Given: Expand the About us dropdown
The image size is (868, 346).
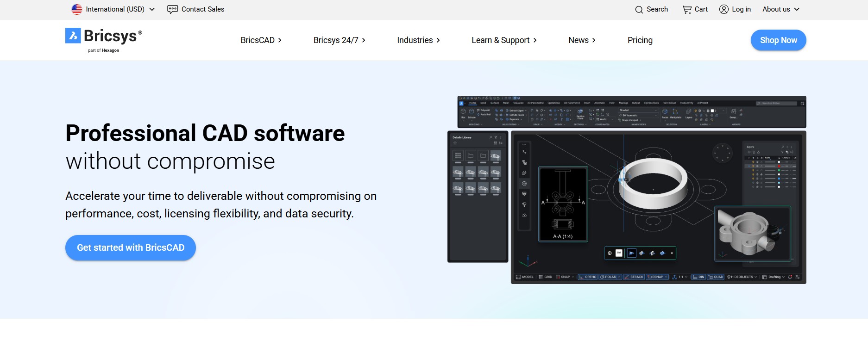Looking at the screenshot, I should [781, 9].
